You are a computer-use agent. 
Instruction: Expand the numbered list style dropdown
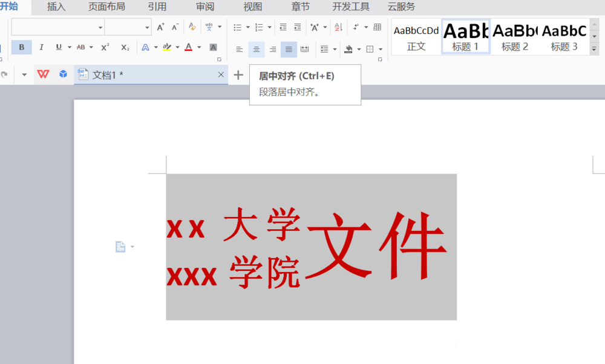pos(269,27)
